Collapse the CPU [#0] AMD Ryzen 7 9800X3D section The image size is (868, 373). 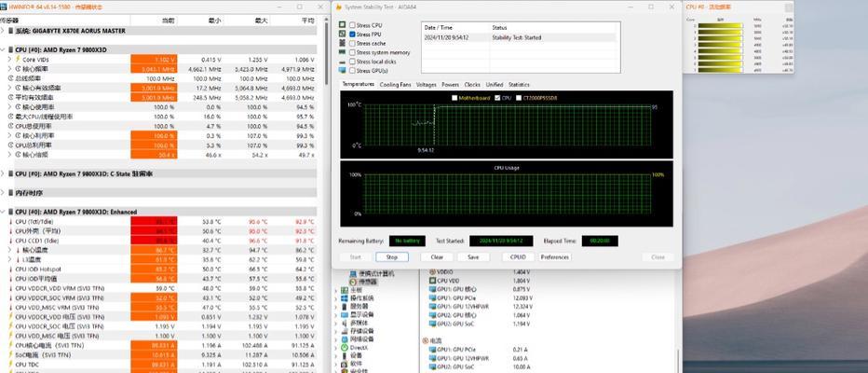point(3,49)
